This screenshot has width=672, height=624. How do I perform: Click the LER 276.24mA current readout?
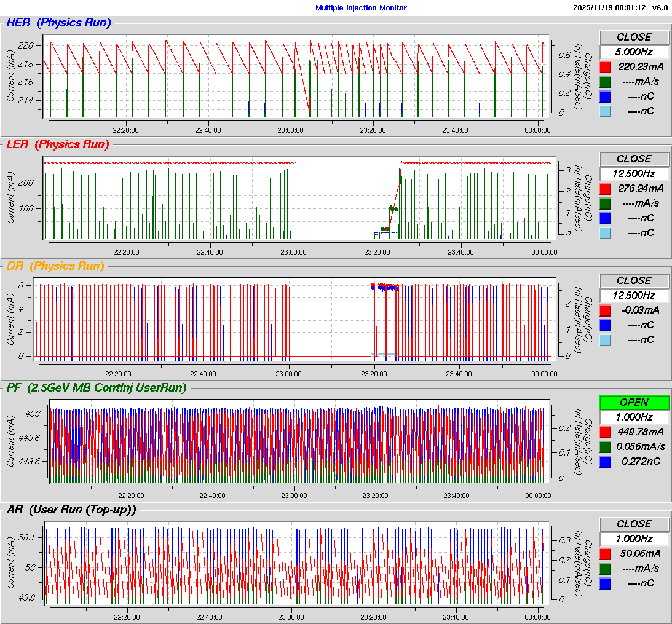pyautogui.click(x=640, y=189)
